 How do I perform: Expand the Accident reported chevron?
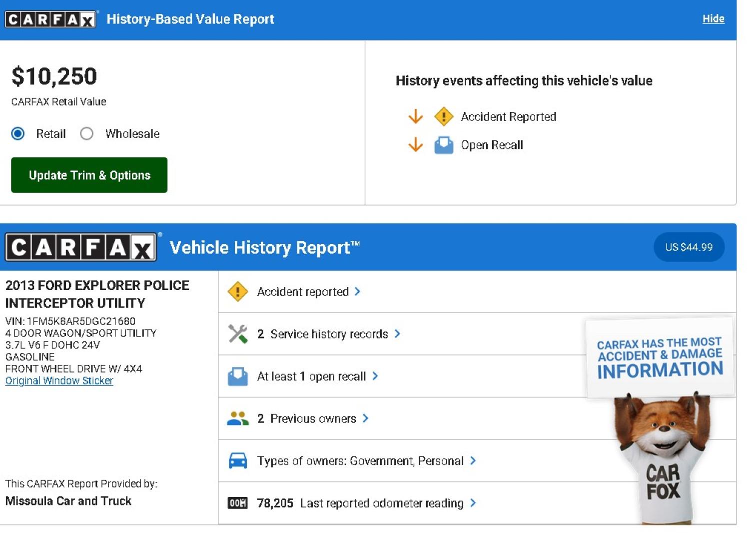click(x=357, y=291)
